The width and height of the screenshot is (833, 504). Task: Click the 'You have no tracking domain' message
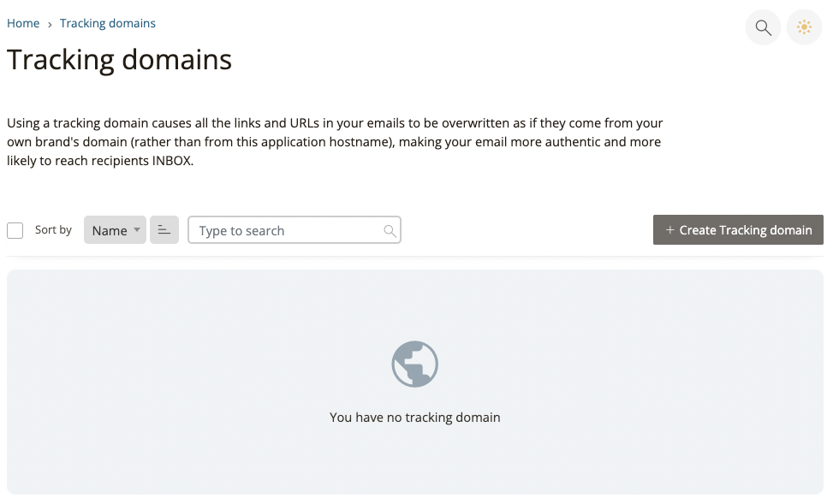(415, 418)
